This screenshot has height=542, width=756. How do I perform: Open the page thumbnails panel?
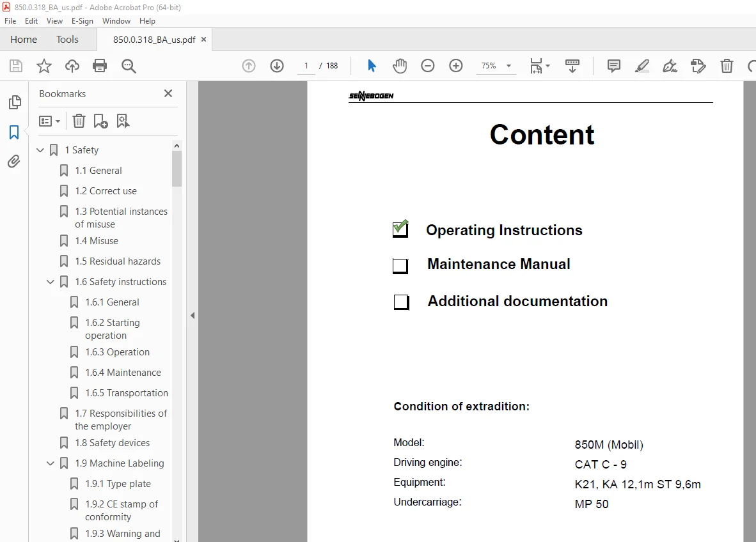(x=15, y=102)
